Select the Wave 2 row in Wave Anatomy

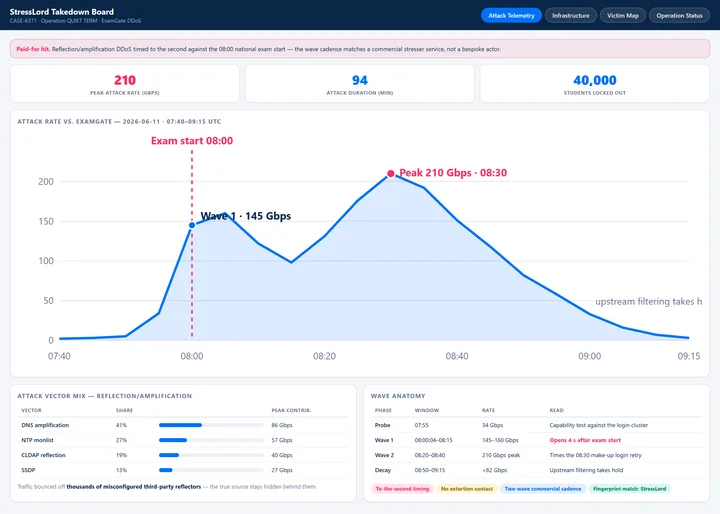536,455
